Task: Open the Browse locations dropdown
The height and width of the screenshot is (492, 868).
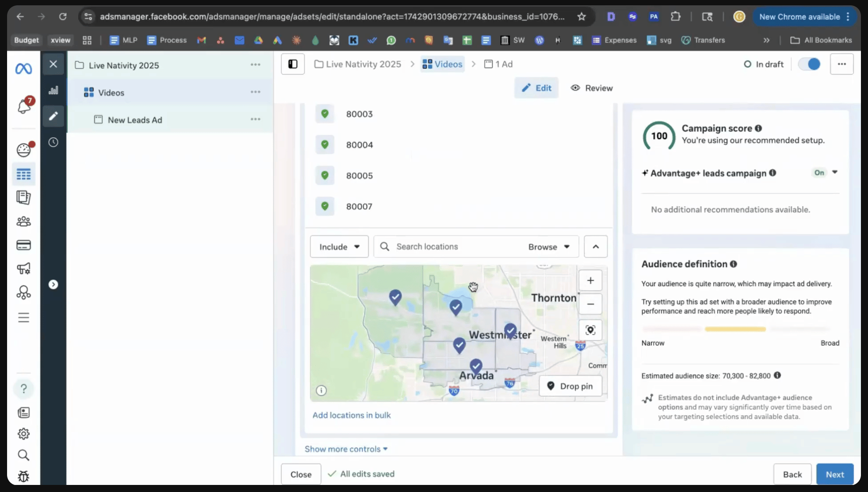Action: pyautogui.click(x=548, y=247)
